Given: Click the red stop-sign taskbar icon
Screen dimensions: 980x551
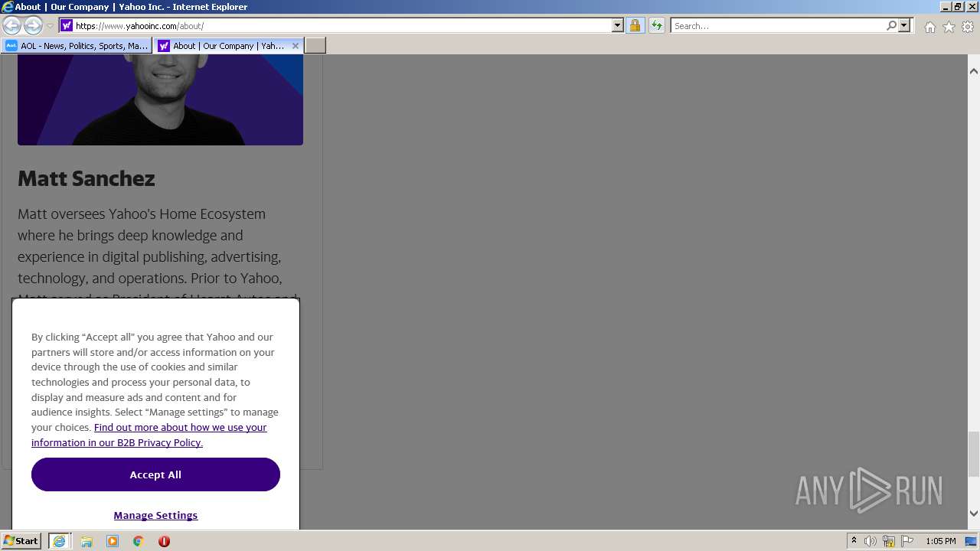Looking at the screenshot, I should coord(164,541).
